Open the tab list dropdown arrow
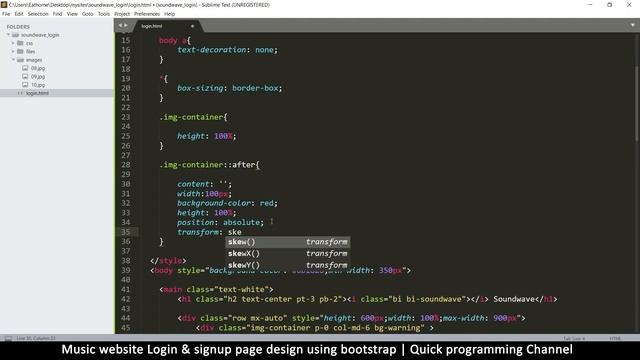The width and height of the screenshot is (640, 360). tap(632, 25)
